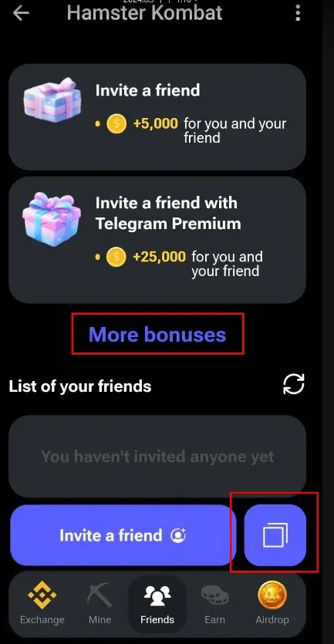This screenshot has width=334, height=644.
Task: Click the Hamster Kombat title
Action: point(144,12)
